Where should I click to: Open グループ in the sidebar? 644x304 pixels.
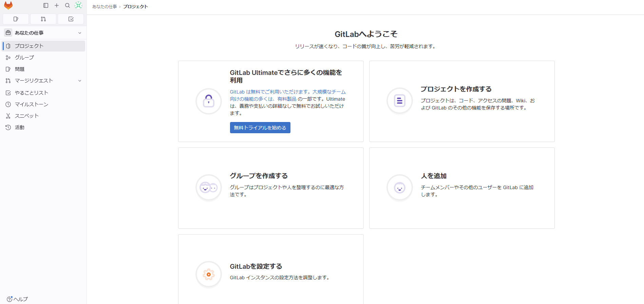pos(43,58)
